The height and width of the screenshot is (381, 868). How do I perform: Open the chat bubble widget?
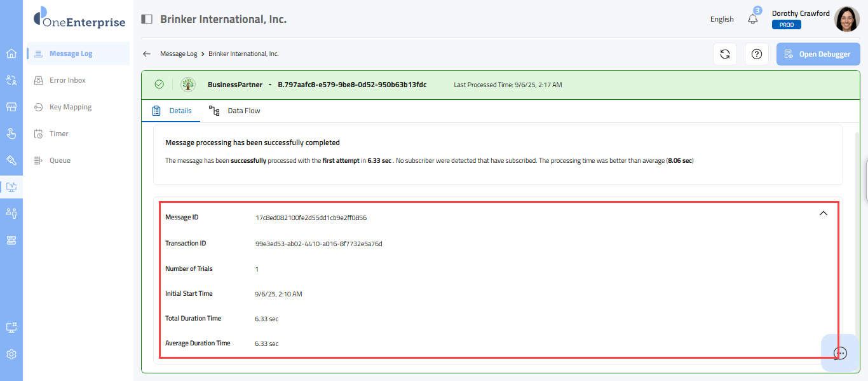click(x=840, y=353)
